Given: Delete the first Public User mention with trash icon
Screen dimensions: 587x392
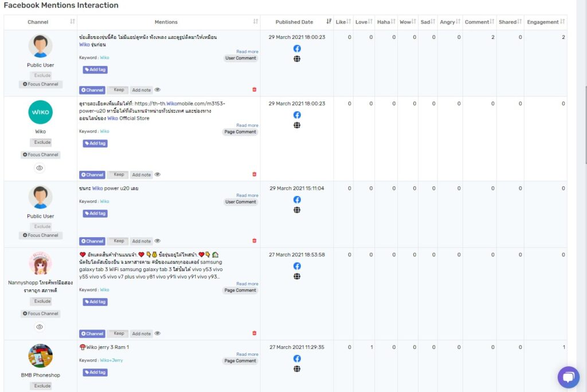Looking at the screenshot, I should [x=254, y=89].
